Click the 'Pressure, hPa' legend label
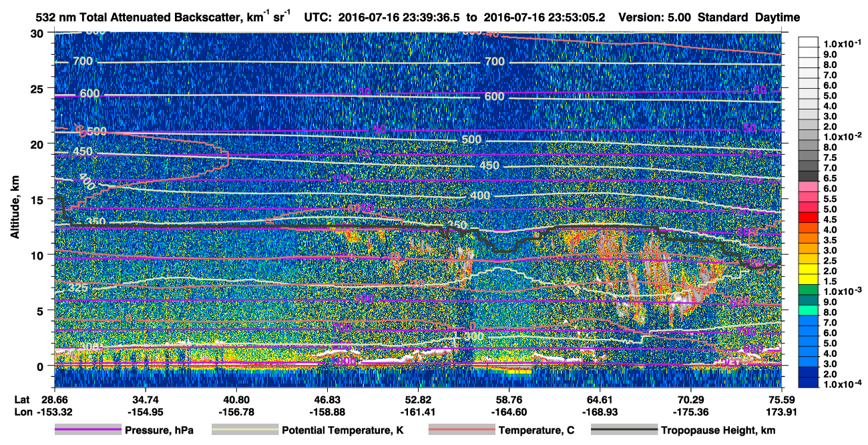Screen dimensions: 868x445 [x=160, y=431]
